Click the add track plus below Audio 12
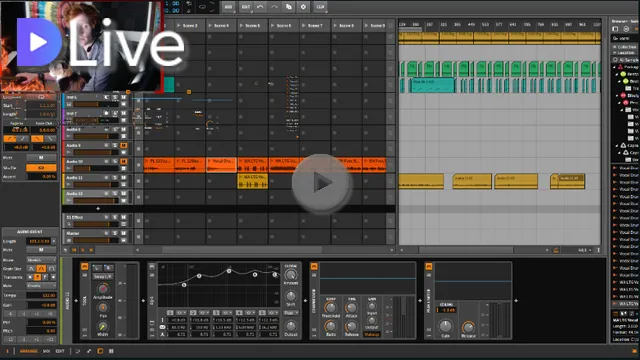 [x=98, y=209]
